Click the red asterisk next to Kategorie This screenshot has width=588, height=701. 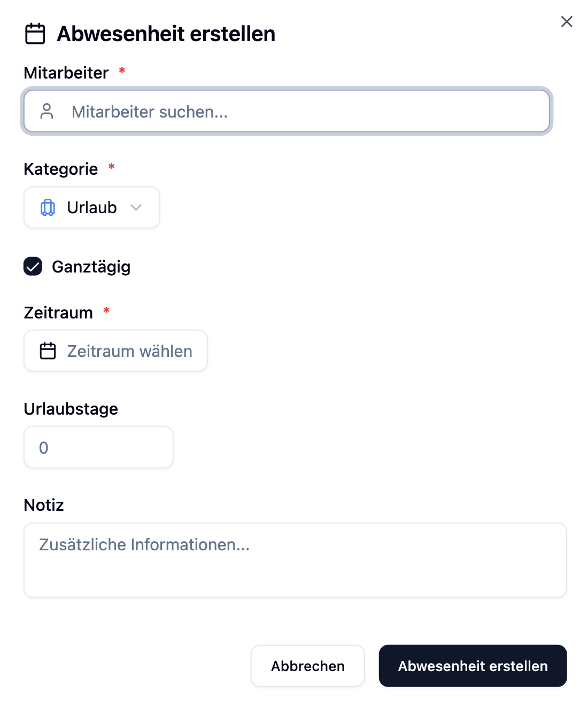coord(111,167)
